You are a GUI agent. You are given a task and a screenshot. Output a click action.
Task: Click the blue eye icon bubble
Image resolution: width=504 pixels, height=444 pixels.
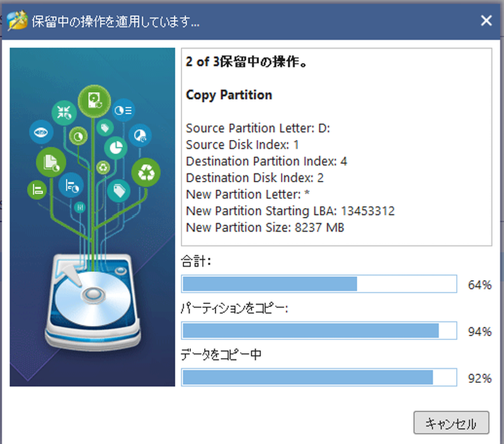tap(41, 132)
